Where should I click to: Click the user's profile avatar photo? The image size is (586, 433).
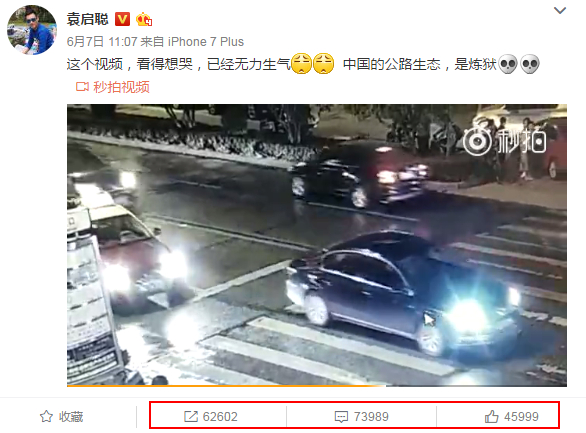(x=32, y=30)
